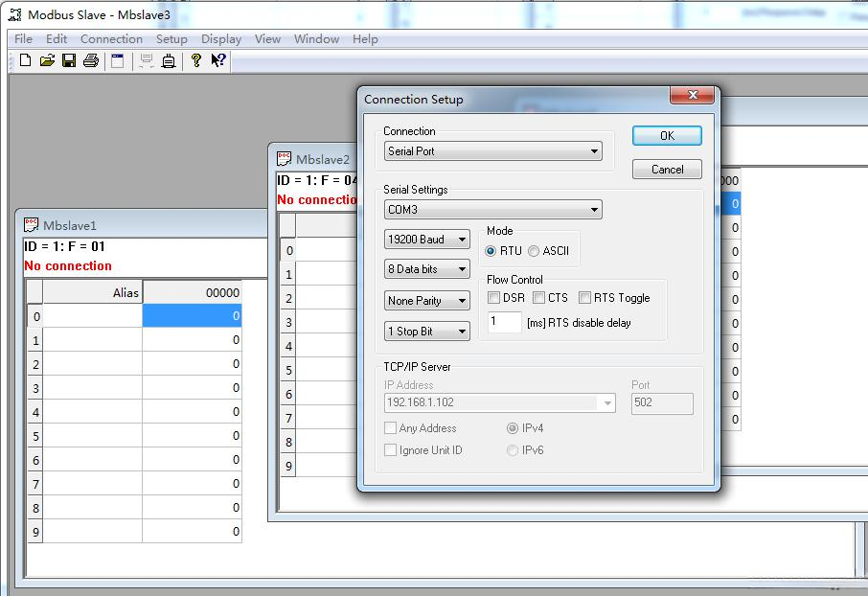Click the context help arrow icon
This screenshot has height=596, width=868.
pyautogui.click(x=218, y=59)
